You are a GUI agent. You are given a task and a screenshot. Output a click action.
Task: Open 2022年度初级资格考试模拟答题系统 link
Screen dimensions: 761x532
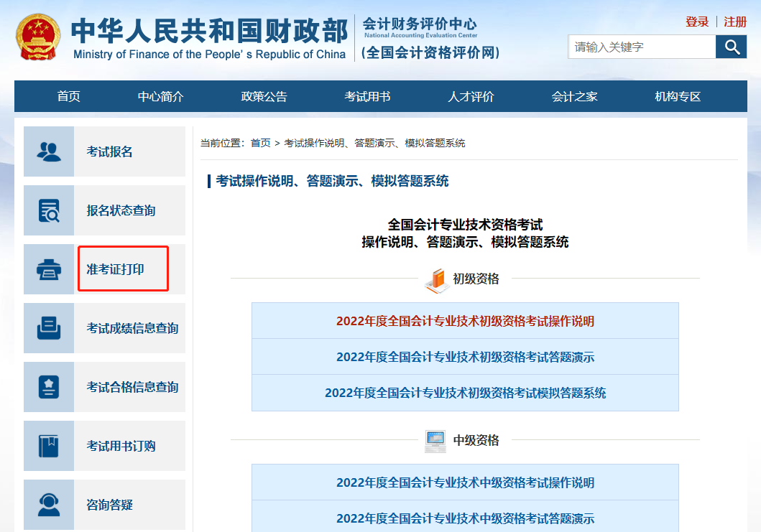(465, 393)
